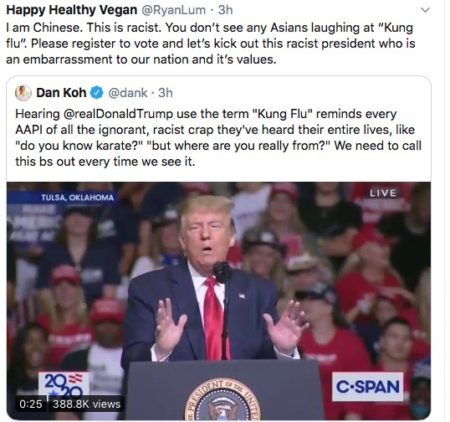Image resolution: width=450 pixels, height=422 pixels.
Task: Click the 388.8K views counter
Action: coord(87,404)
